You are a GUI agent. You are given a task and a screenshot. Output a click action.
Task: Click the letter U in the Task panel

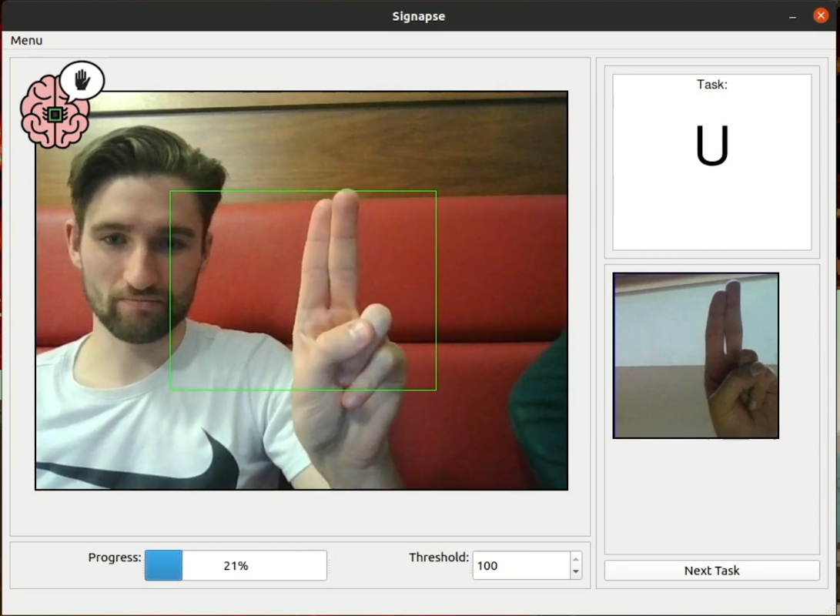(x=711, y=146)
